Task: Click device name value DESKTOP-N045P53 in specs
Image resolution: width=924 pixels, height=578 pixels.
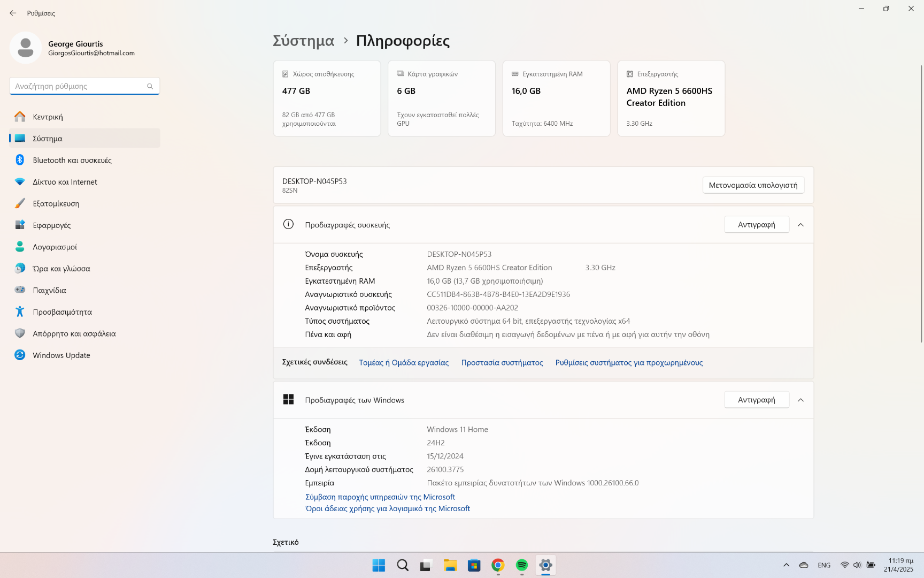Action: [459, 254]
